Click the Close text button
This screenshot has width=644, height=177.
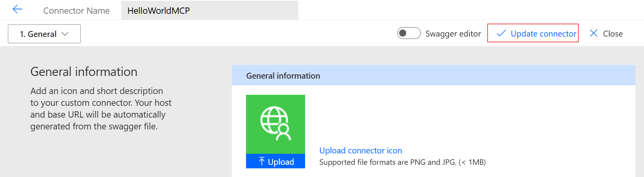tap(613, 34)
